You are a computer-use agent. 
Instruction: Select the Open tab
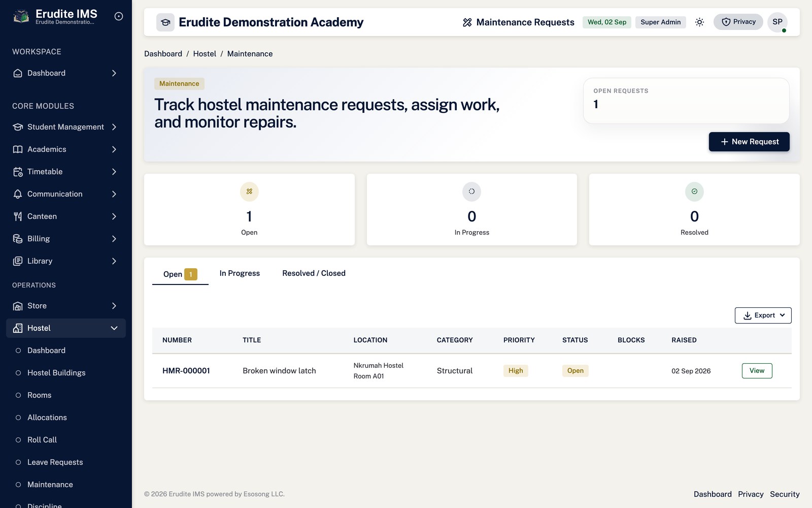pyautogui.click(x=180, y=274)
